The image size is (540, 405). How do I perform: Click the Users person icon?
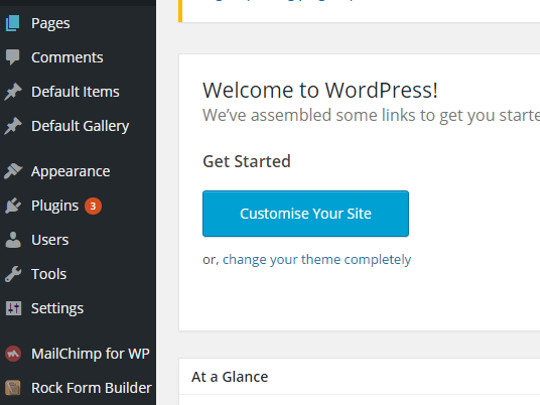[13, 240]
